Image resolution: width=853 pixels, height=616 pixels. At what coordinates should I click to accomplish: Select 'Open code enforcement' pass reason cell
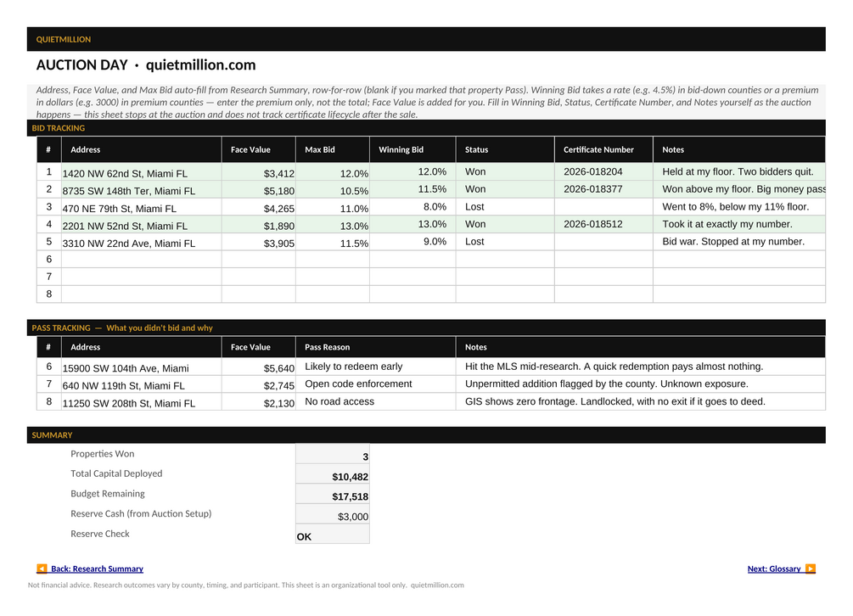click(375, 384)
